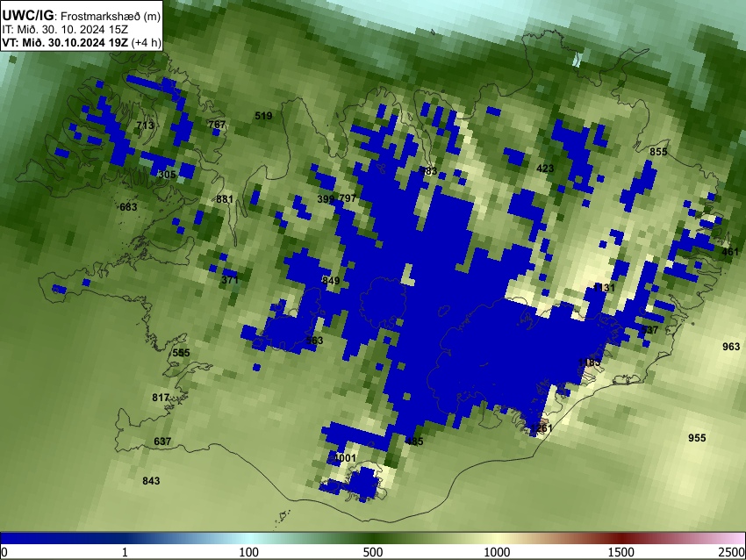Click the color scale tick label 1000
The width and height of the screenshot is (746, 560).
(497, 552)
